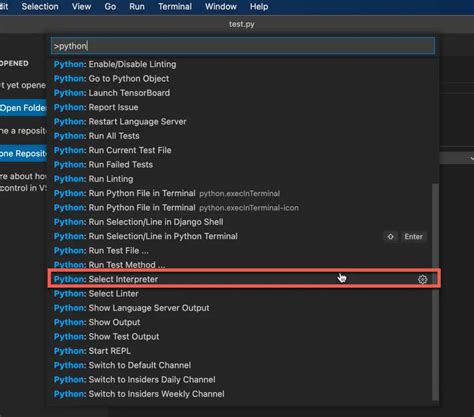Screen dimensions: 474x417
Task: Click the command palette input field
Action: tap(243, 46)
